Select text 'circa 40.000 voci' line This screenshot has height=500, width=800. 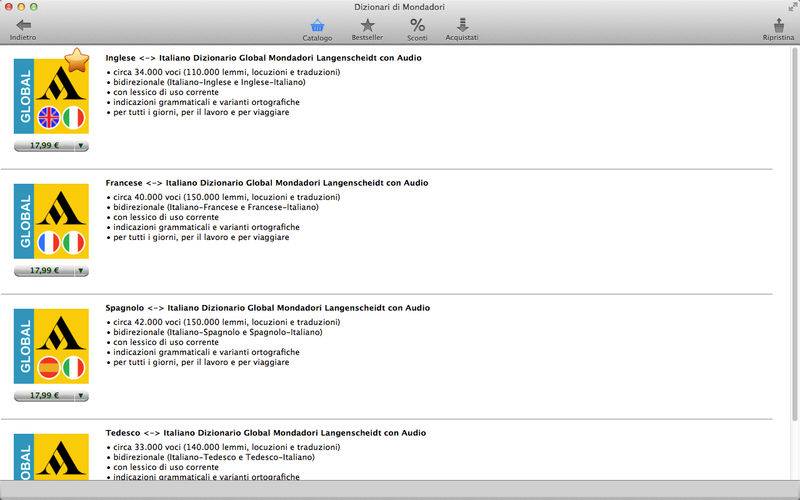223,197
